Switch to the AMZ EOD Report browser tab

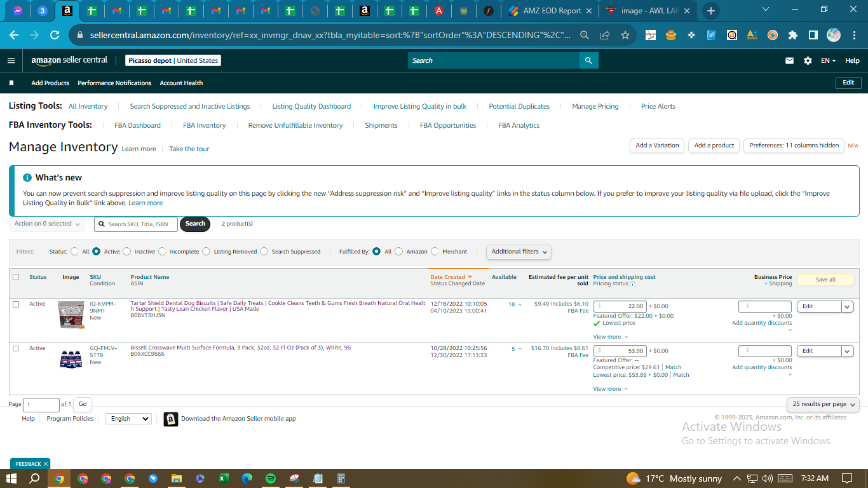point(550,11)
